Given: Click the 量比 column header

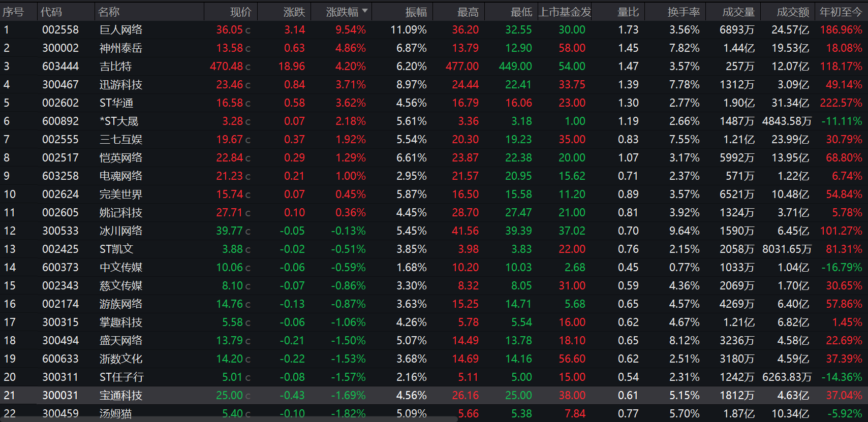Looking at the screenshot, I should [628, 12].
